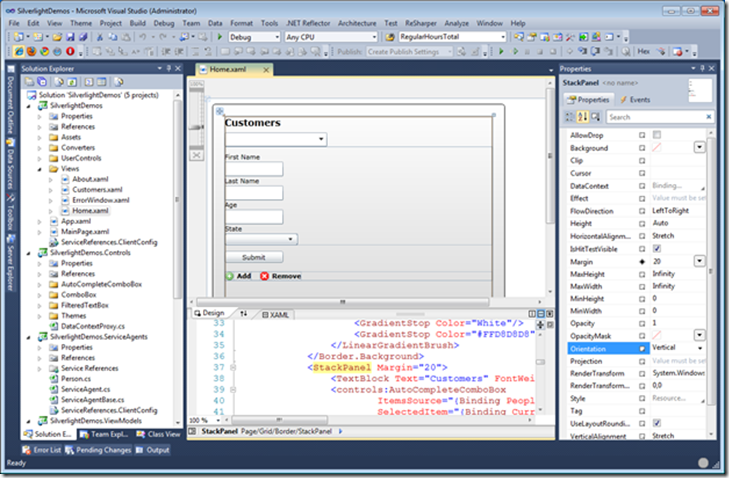Click the Orientation property marker square

click(x=642, y=349)
